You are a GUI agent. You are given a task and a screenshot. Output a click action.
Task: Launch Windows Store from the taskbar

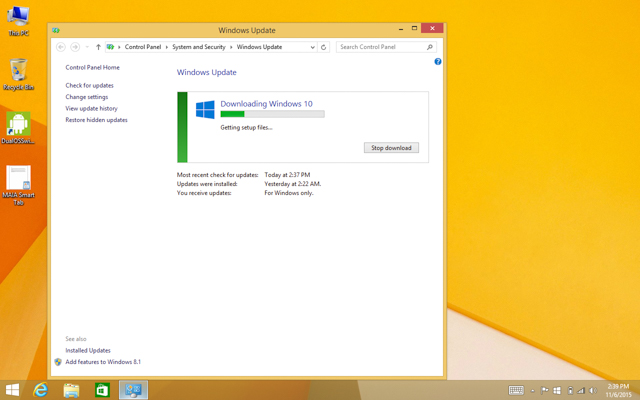102,389
